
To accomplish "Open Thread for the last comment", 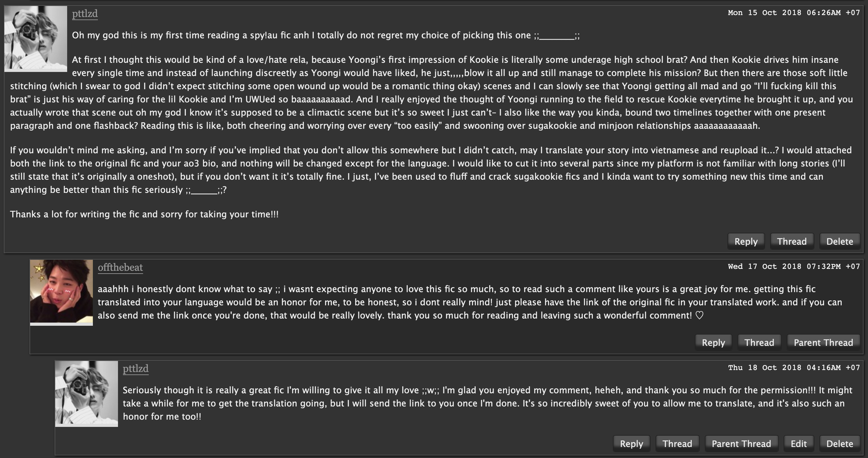I will [x=677, y=444].
